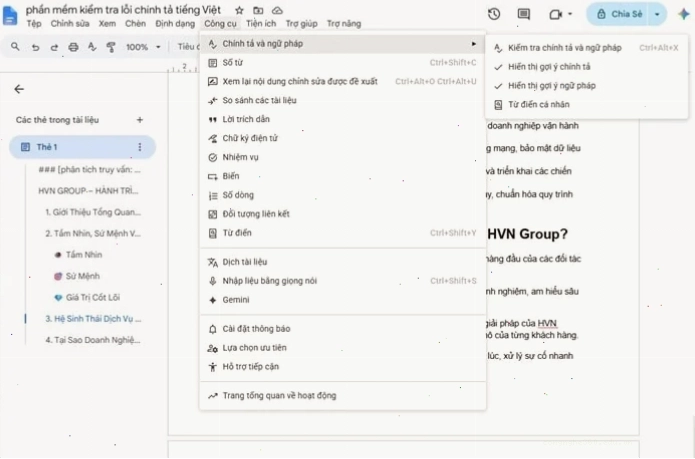Click the back arrow in outline panel
The width and height of the screenshot is (695, 459).
[19, 89]
